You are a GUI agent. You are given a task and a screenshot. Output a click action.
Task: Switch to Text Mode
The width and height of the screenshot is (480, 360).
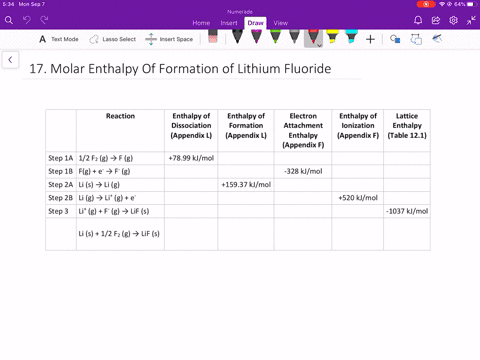point(59,39)
